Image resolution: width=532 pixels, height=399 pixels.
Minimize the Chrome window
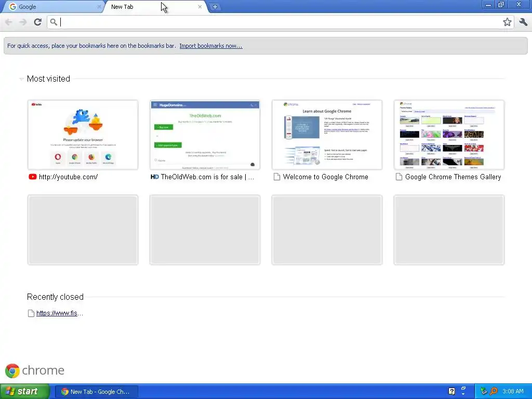point(488,5)
